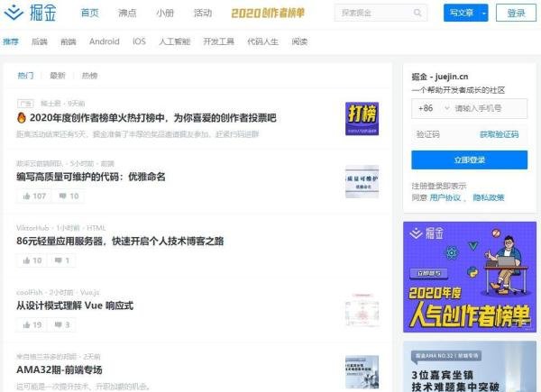The image size is (541, 392).
Task: Click the 广告 label on the first post
Action: (25, 104)
